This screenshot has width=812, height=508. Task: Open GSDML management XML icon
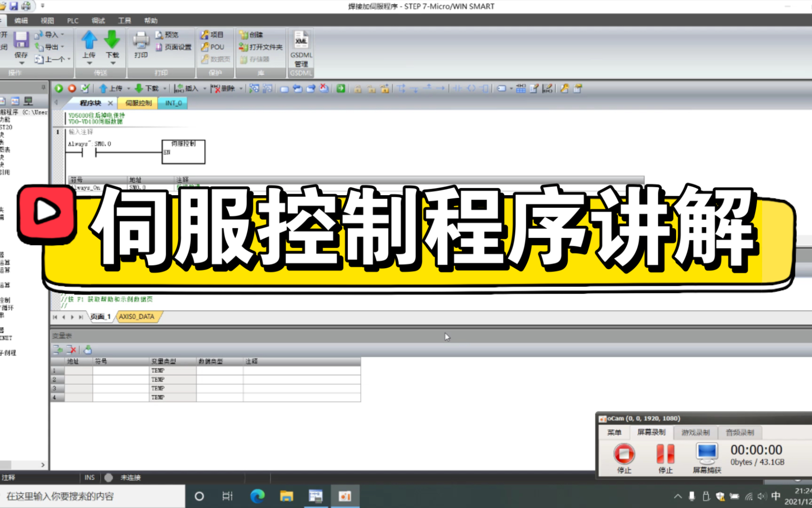pyautogui.click(x=301, y=40)
